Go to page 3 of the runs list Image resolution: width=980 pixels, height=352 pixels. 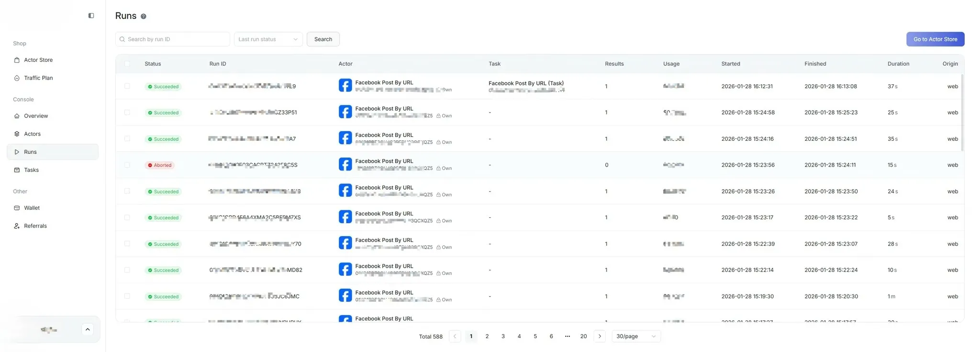[x=503, y=336]
